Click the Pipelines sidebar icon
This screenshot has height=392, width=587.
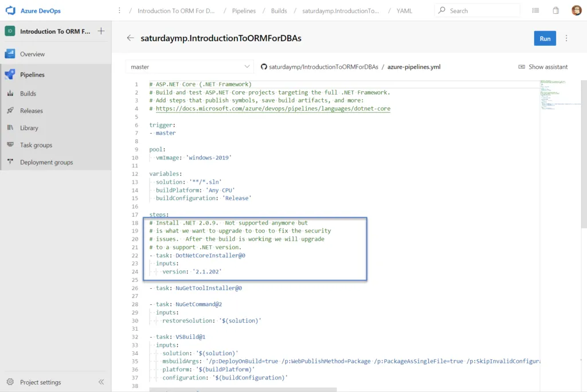[x=10, y=75]
